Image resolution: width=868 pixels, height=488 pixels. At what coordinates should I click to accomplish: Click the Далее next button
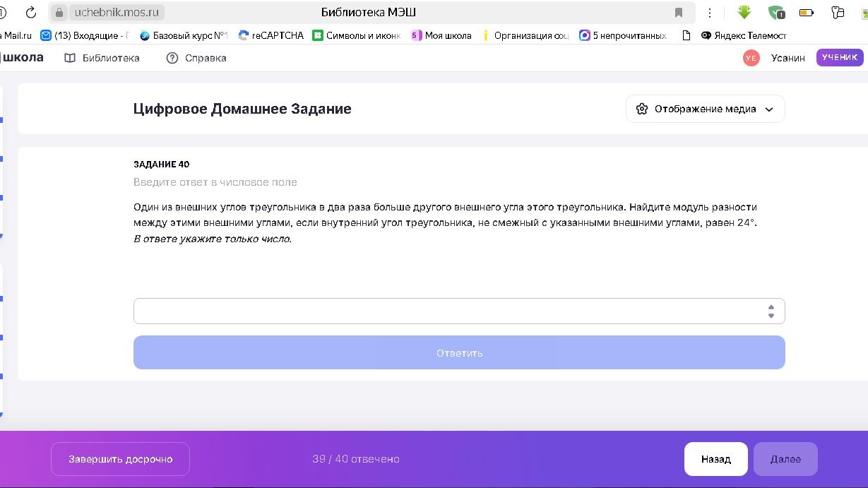(x=785, y=459)
